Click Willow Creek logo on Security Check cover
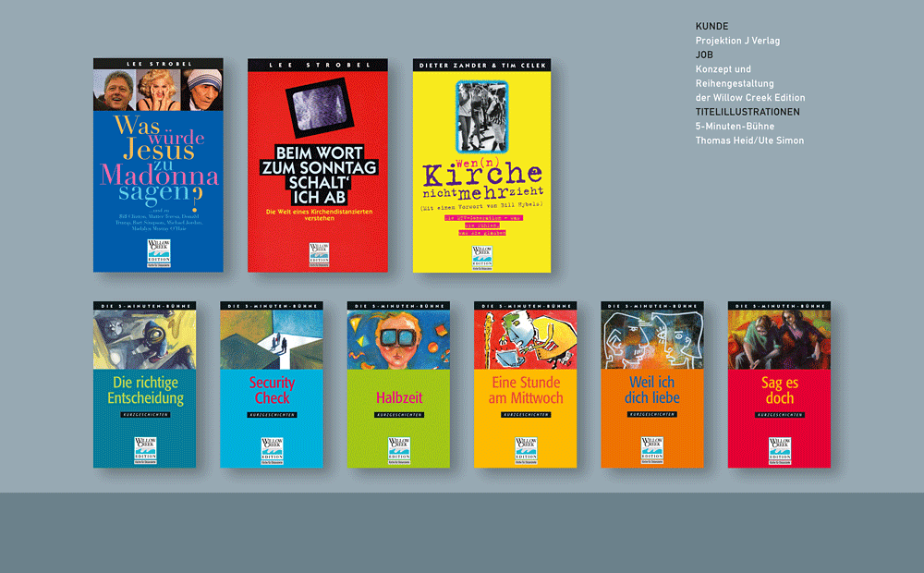 (272, 449)
